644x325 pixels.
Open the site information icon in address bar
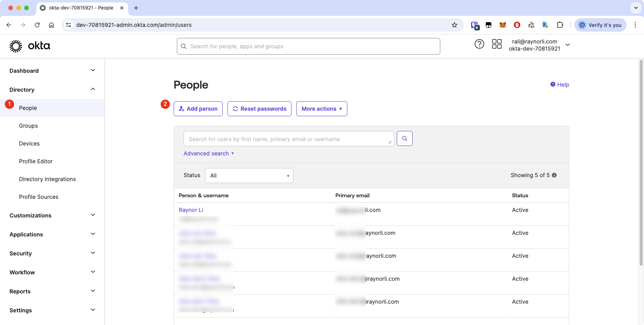(x=68, y=25)
